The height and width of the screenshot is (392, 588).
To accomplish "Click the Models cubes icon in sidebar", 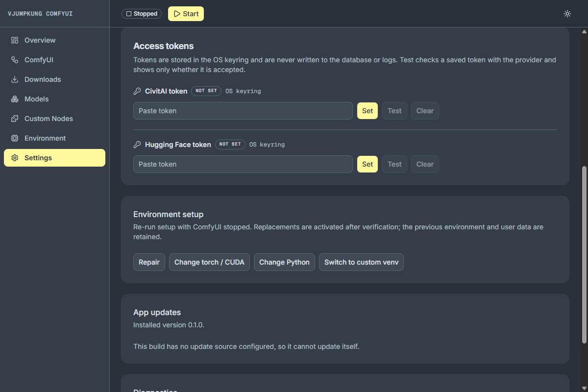I will tap(15, 99).
